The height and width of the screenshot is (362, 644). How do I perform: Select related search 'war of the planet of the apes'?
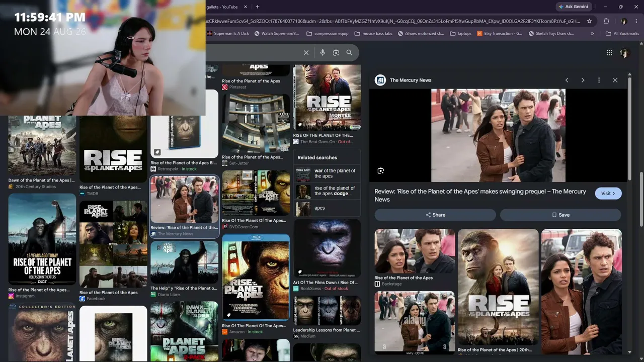(x=327, y=173)
